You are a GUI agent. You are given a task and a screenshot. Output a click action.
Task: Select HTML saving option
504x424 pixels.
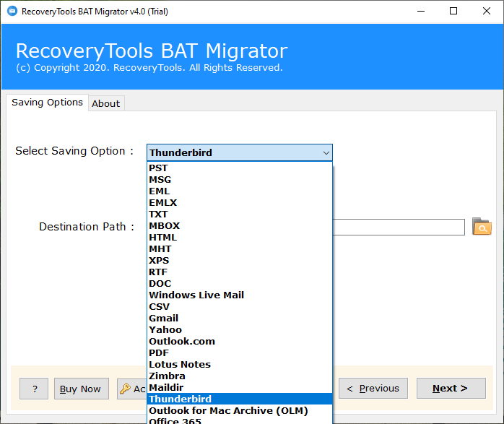[x=240, y=237]
